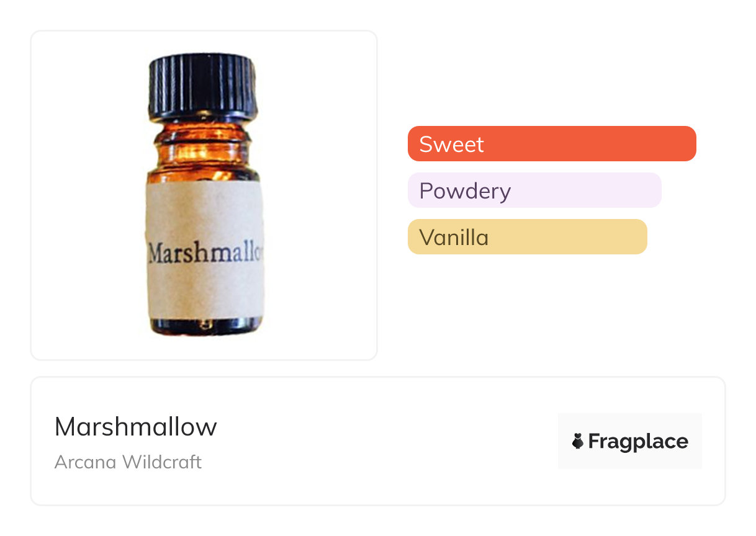This screenshot has height=536, width=756.
Task: Click the Powdery label text
Action: click(465, 191)
